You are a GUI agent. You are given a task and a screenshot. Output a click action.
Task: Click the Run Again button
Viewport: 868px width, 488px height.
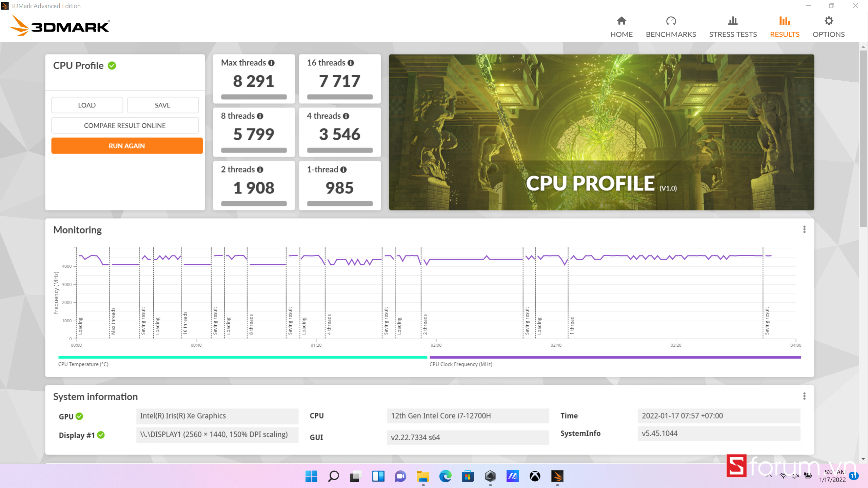pyautogui.click(x=127, y=146)
